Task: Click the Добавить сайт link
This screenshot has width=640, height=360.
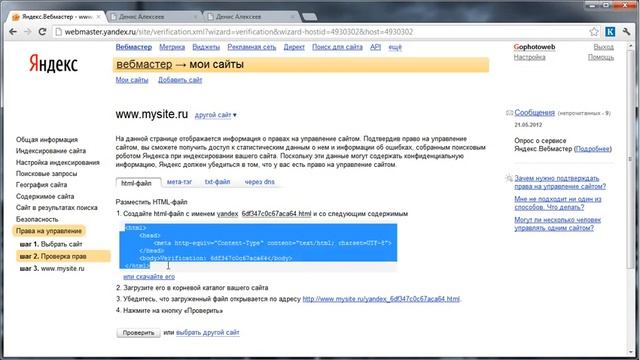Action: click(x=180, y=80)
